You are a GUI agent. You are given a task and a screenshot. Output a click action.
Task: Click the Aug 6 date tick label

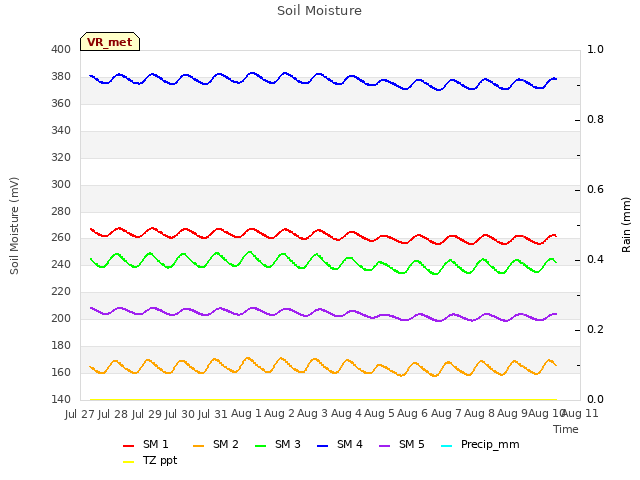pos(413,414)
